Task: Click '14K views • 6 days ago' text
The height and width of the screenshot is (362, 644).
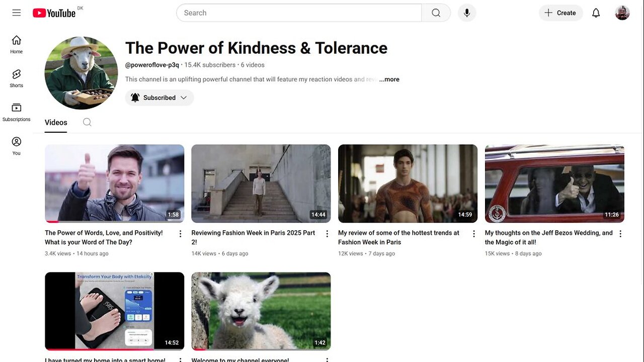Action: [x=220, y=253]
